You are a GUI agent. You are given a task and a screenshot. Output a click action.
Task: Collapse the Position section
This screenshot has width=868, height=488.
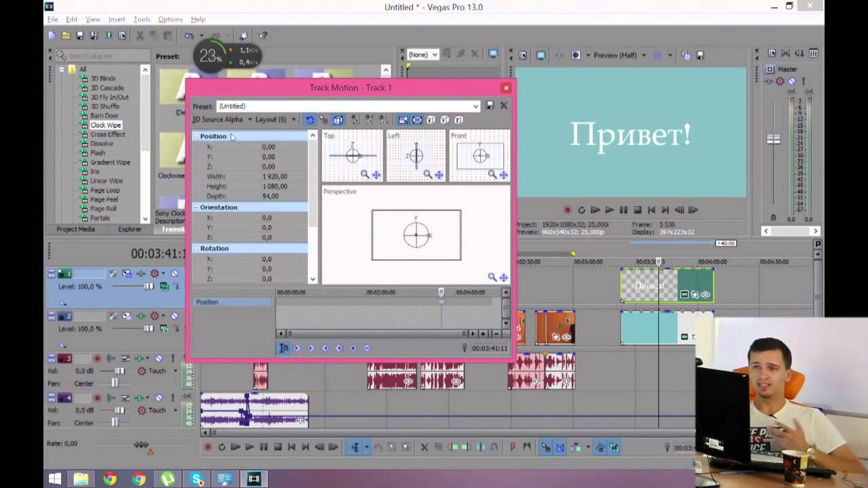click(196, 136)
